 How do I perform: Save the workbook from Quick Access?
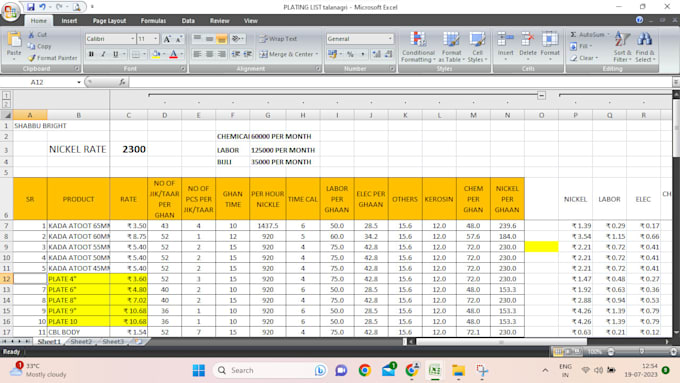30,7
